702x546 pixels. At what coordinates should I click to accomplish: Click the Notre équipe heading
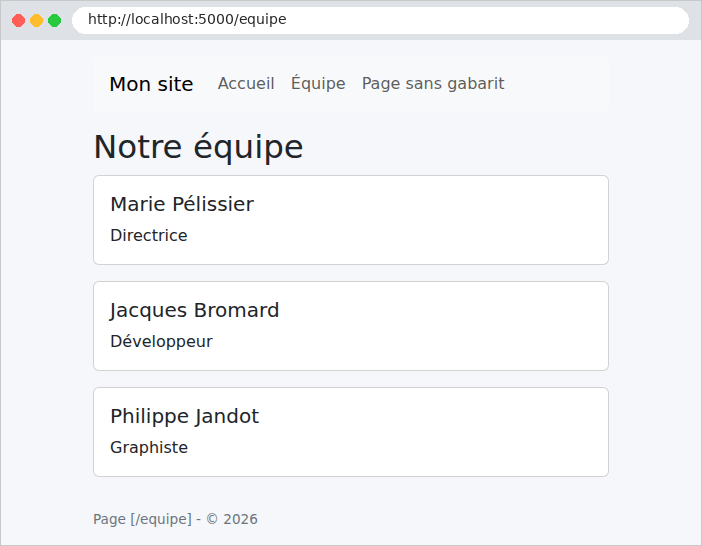pos(198,147)
